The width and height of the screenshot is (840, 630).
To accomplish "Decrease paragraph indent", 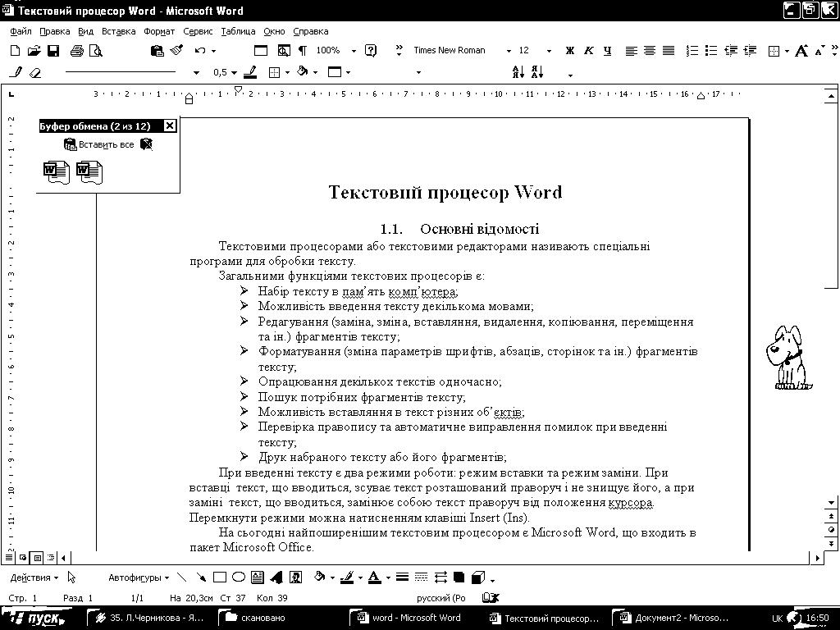I will point(731,51).
